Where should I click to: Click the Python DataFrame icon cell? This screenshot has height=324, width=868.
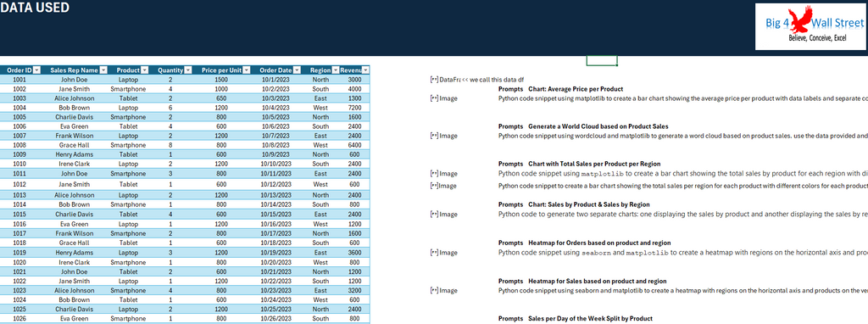pos(445,80)
